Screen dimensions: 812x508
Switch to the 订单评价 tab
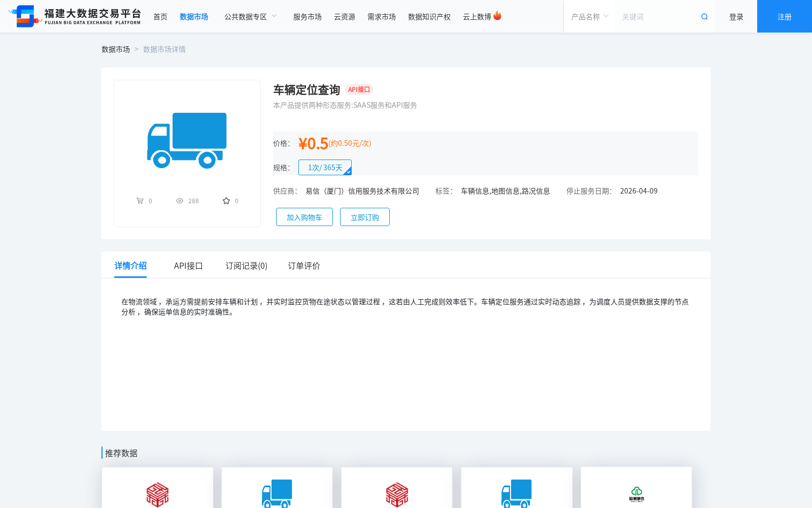point(304,266)
